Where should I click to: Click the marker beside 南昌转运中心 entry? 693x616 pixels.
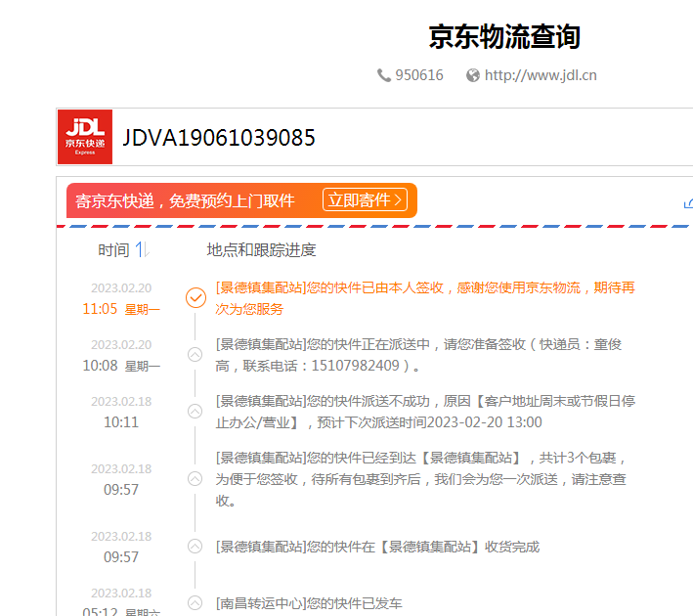pyautogui.click(x=195, y=602)
